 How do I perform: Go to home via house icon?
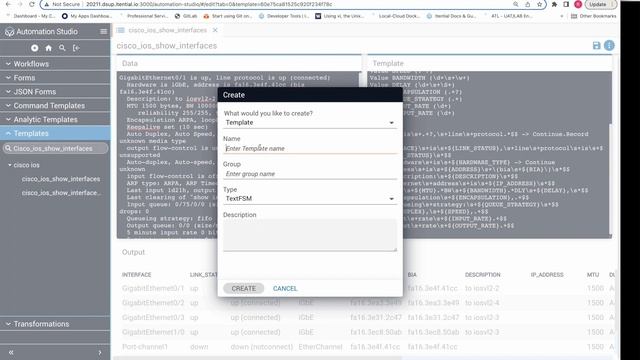(x=49, y=48)
